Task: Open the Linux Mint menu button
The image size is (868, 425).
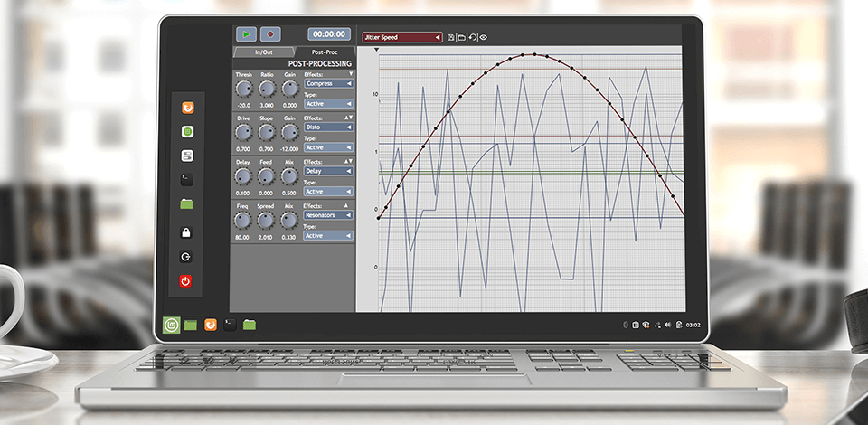Action: point(171,325)
